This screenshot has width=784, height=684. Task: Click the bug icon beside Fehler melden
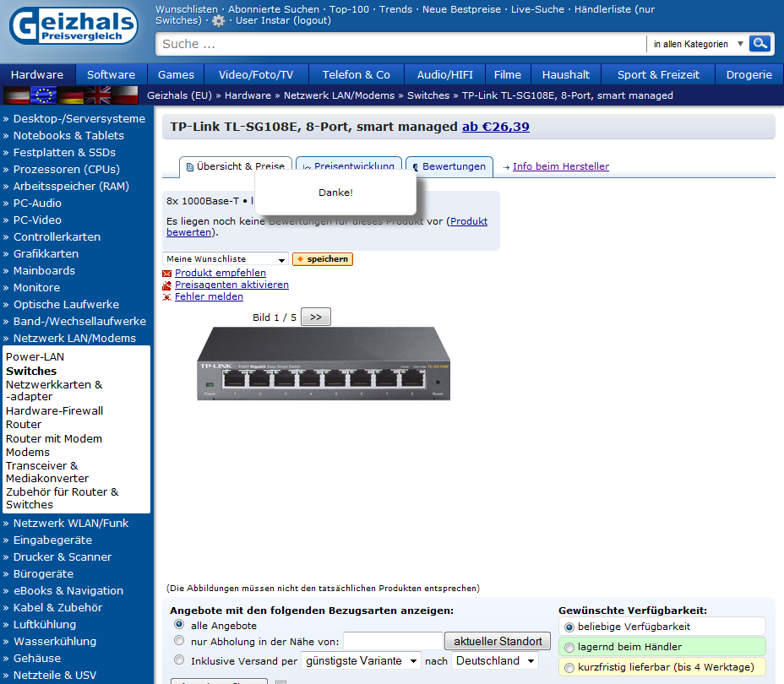(x=167, y=297)
